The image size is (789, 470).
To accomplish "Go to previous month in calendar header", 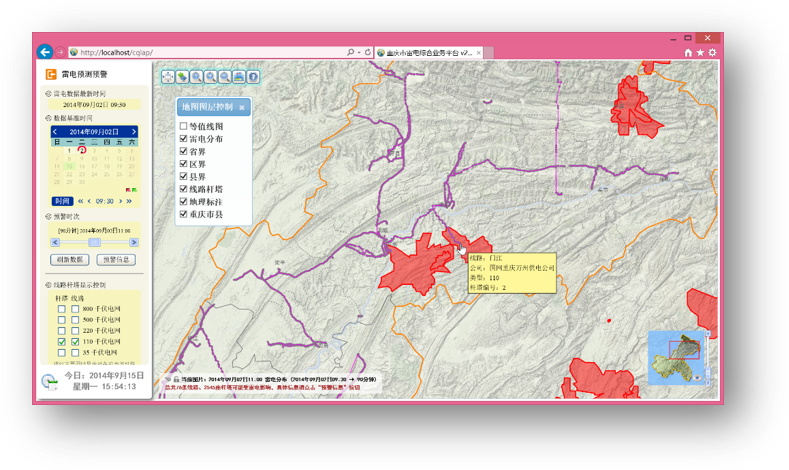I will coord(56,132).
